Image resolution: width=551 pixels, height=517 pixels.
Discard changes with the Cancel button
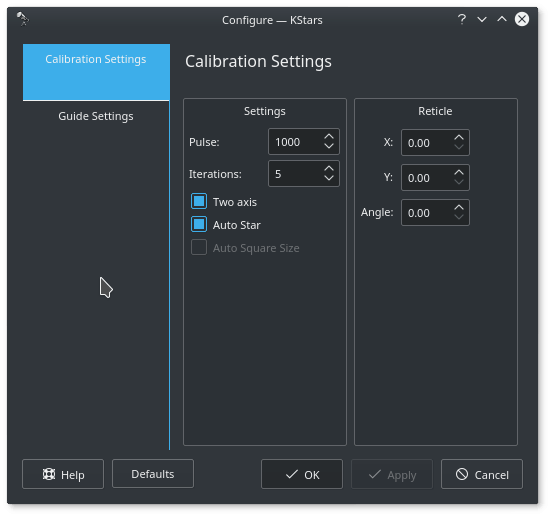point(482,474)
